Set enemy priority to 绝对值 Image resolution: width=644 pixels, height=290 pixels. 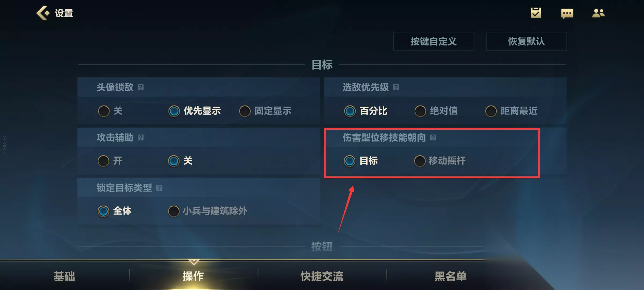[x=436, y=111]
